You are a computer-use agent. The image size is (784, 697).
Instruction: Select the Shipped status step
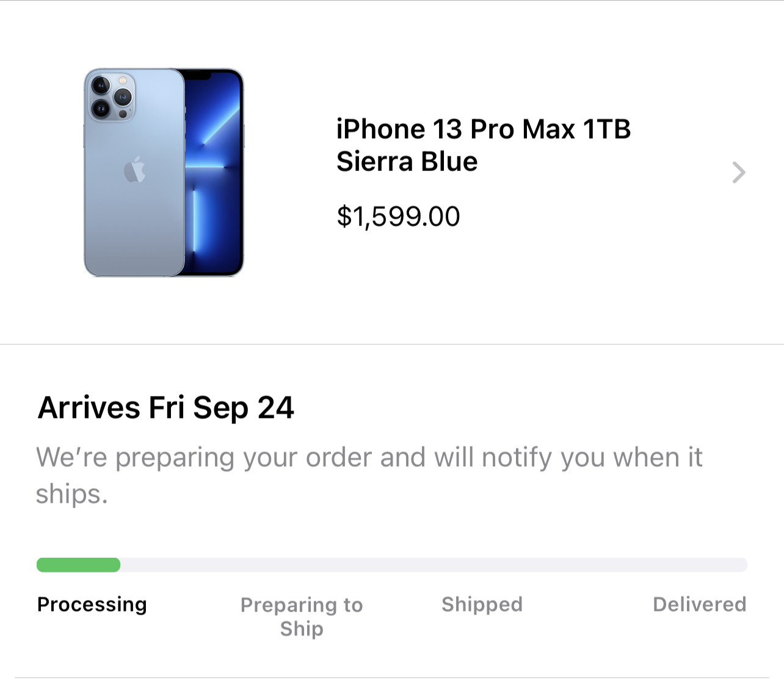point(482,604)
